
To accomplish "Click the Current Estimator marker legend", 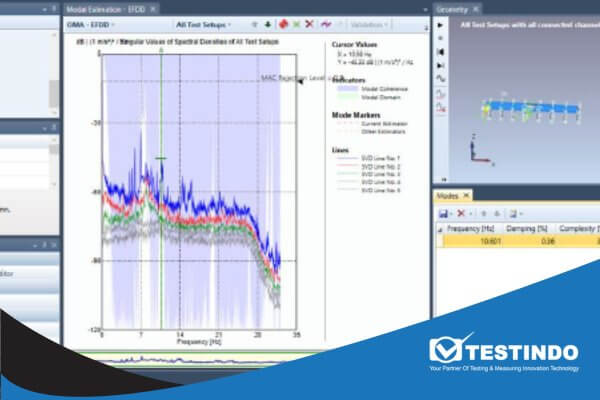I will coord(372,124).
